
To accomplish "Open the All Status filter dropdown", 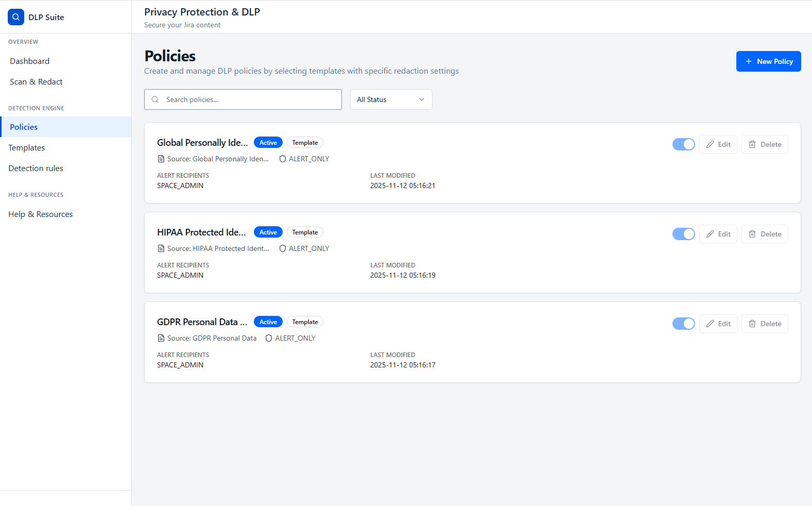I will (x=391, y=99).
